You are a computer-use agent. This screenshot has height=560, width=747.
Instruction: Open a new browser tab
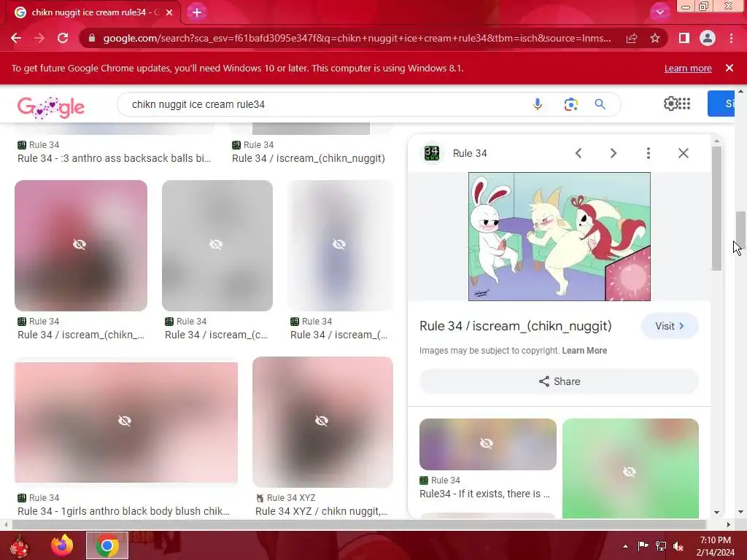[197, 12]
